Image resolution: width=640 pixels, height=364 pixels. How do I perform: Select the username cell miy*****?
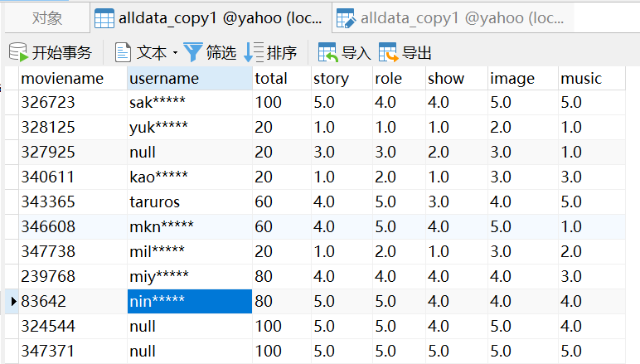[190, 277]
